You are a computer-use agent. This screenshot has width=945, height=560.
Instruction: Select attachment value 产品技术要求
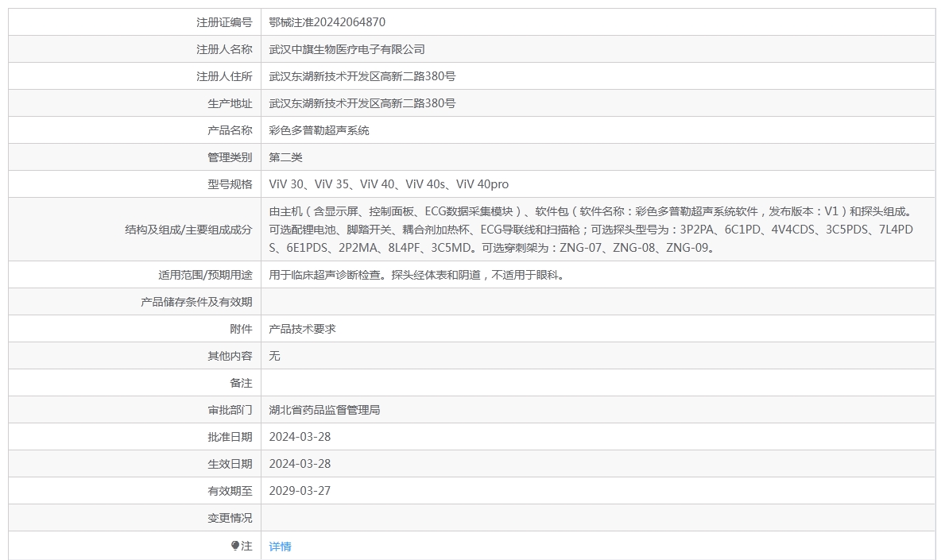(x=303, y=329)
